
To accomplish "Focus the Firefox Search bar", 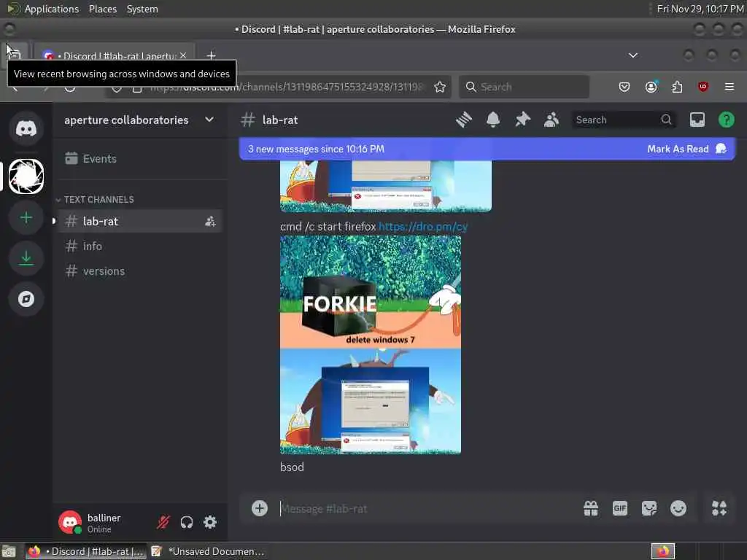I will [524, 87].
